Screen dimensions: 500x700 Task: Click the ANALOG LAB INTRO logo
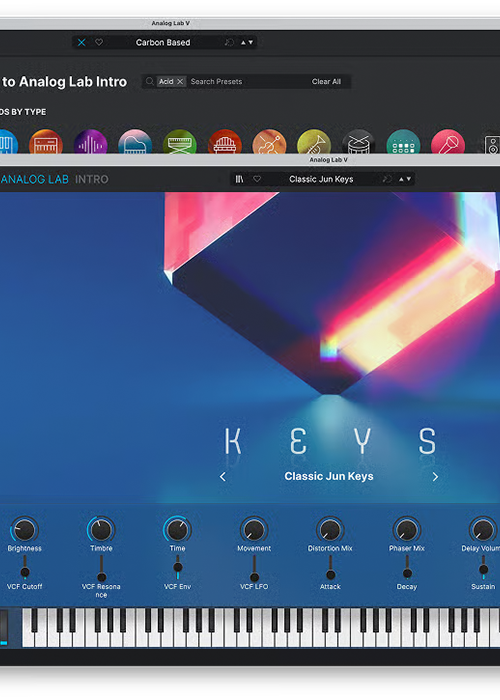[x=54, y=179]
